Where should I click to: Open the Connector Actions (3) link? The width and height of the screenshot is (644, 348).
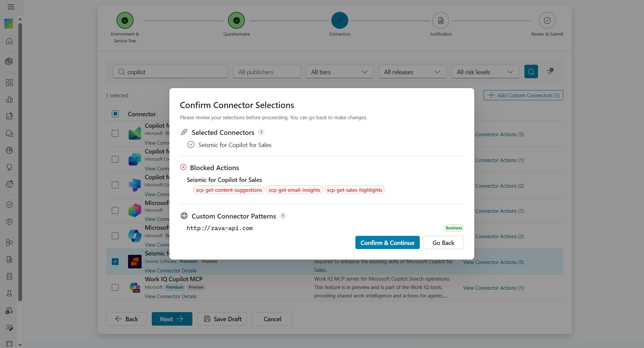click(x=499, y=237)
